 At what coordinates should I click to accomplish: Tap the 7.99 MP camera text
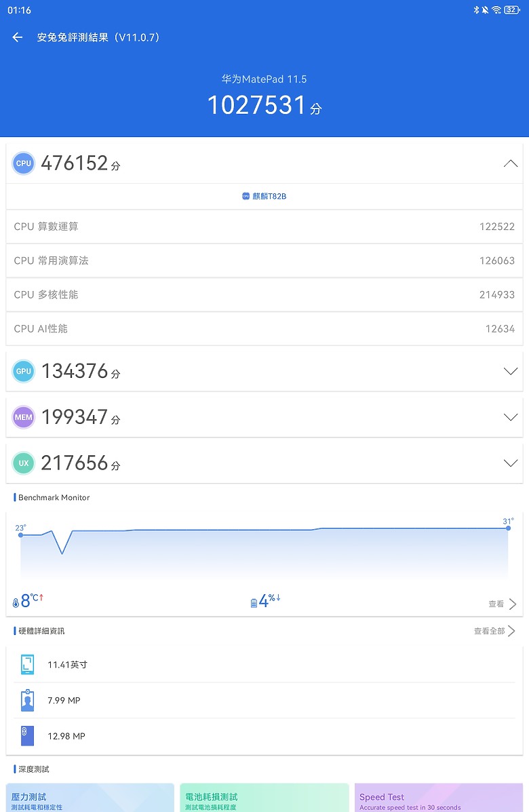click(x=64, y=700)
